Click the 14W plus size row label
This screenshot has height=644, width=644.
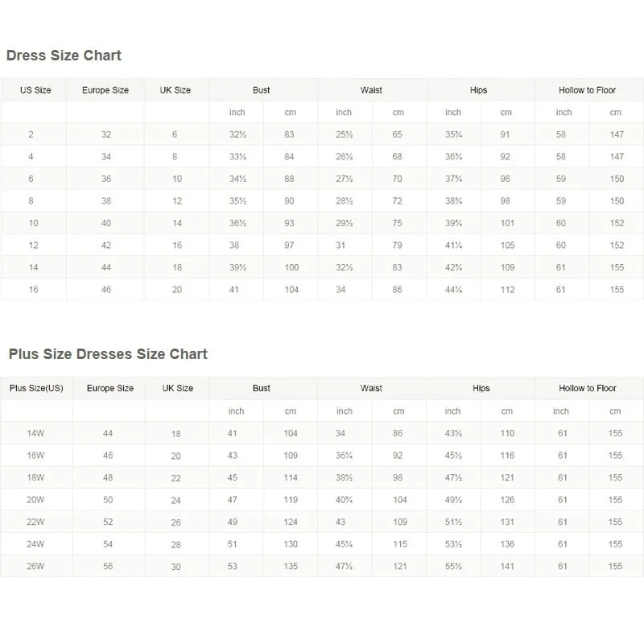[x=35, y=433]
